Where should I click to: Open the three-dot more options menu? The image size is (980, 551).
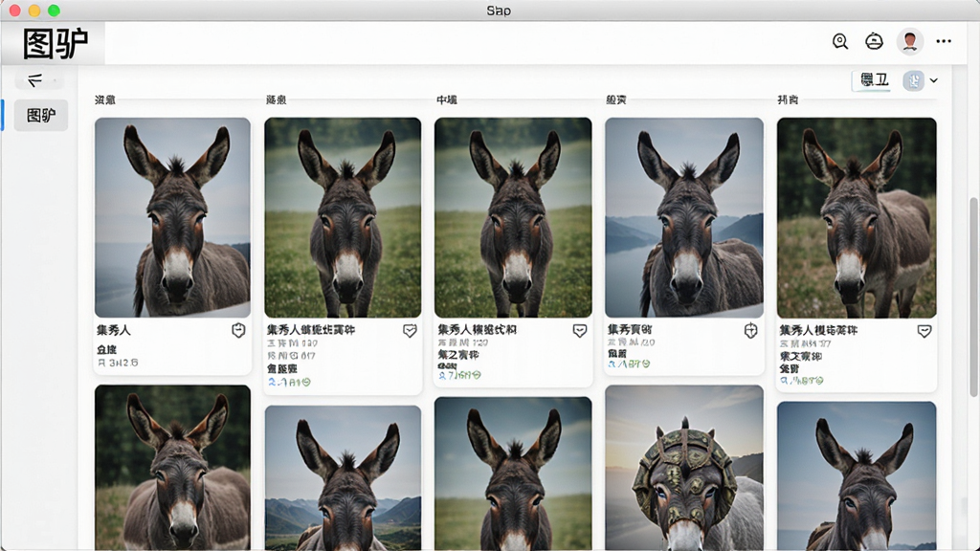coord(944,41)
